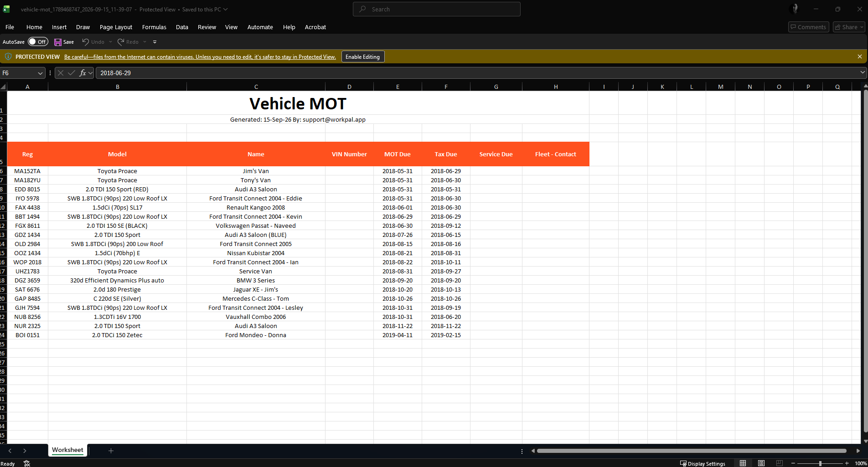Close the Protected View message bar
Screen dimensions: 868x467
(x=860, y=56)
